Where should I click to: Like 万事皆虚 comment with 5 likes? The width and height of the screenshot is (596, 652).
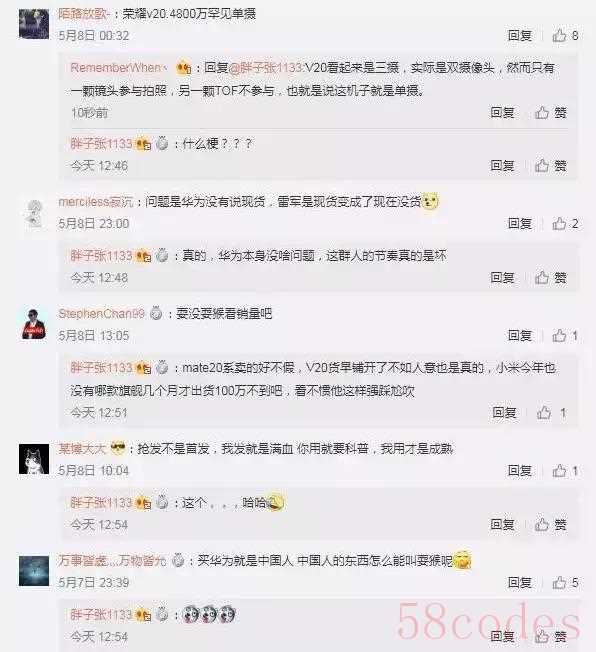point(565,583)
